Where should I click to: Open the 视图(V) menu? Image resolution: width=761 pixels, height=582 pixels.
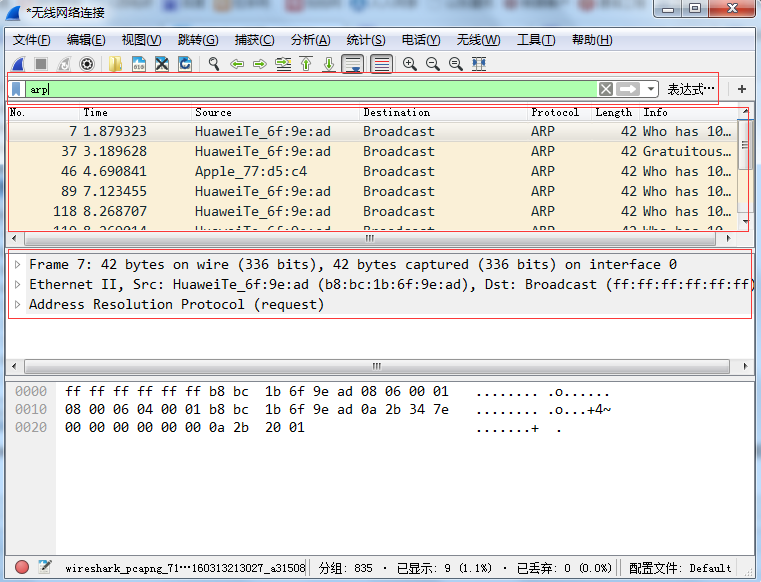click(x=141, y=40)
